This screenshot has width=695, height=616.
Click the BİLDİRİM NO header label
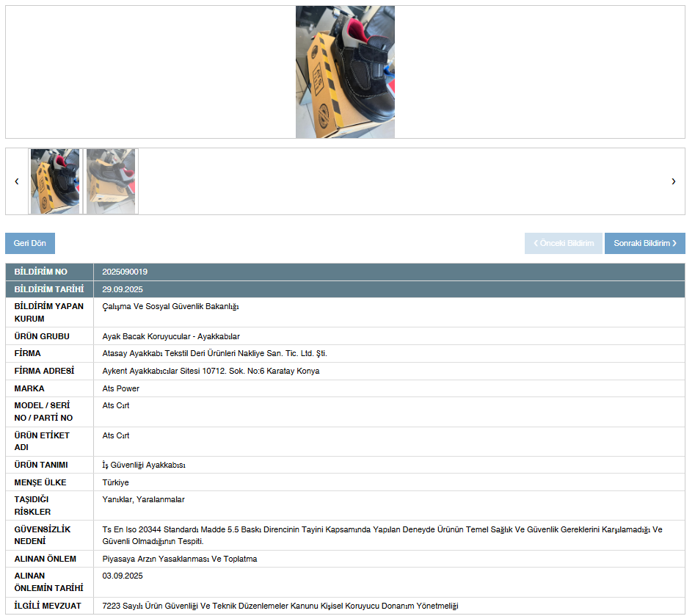[41, 272]
